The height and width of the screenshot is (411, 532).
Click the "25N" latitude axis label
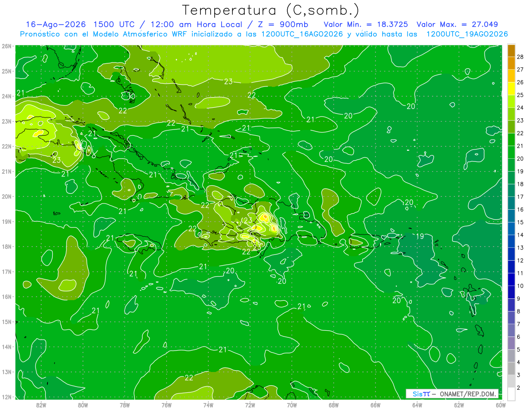tap(7, 71)
